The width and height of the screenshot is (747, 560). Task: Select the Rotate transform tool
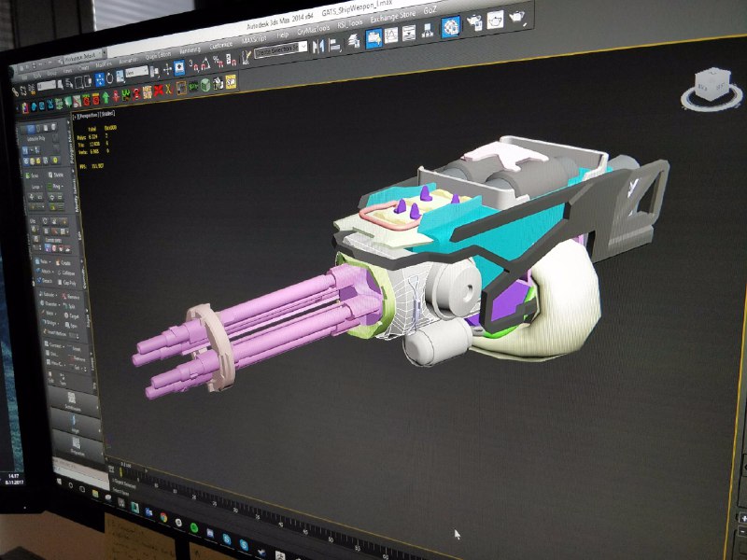click(109, 78)
